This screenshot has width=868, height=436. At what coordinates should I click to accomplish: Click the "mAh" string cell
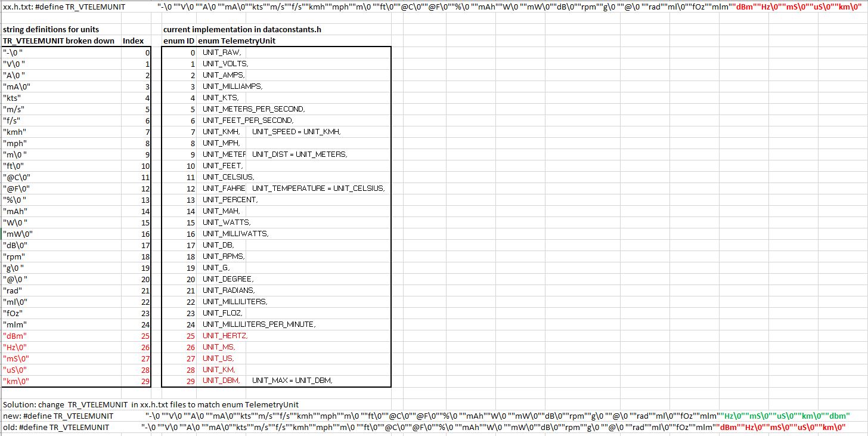(15, 211)
